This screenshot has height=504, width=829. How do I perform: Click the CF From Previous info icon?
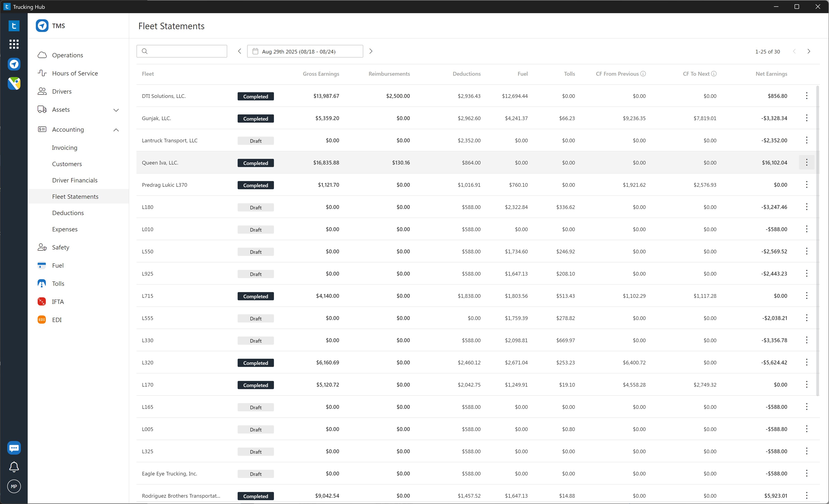click(x=643, y=74)
